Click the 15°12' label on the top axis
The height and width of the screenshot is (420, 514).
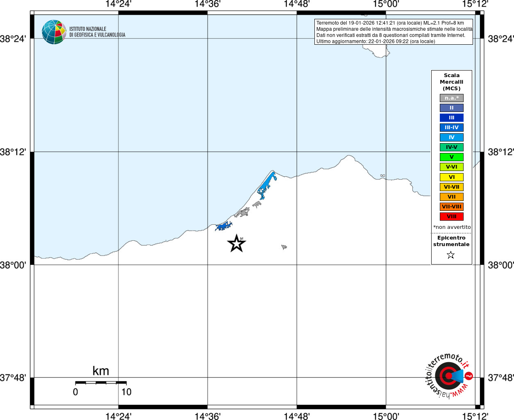tap(475, 4)
